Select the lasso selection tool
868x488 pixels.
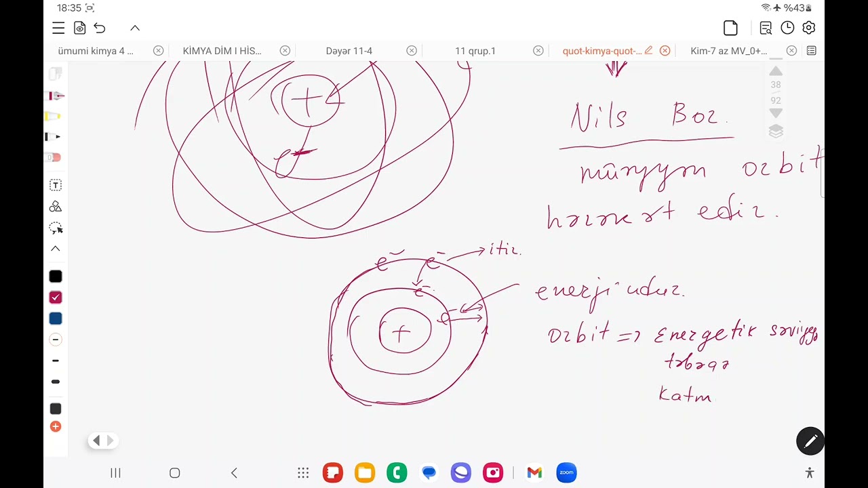[x=56, y=228]
